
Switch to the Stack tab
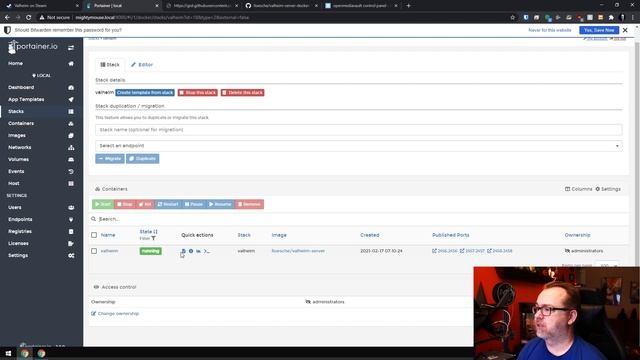[110, 65]
